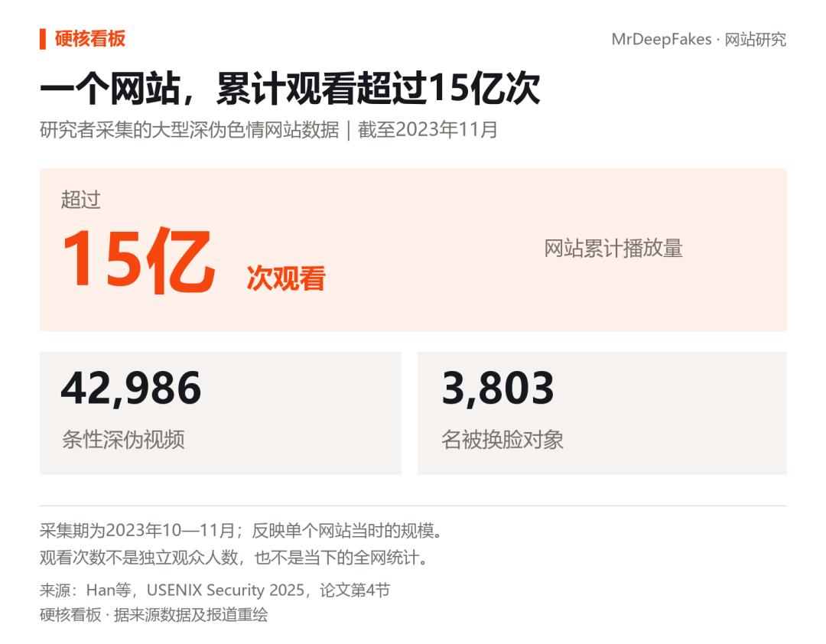826x644 pixels.
Task: Click the MrDeepFakes · 网站研究 tag
Action: (698, 40)
